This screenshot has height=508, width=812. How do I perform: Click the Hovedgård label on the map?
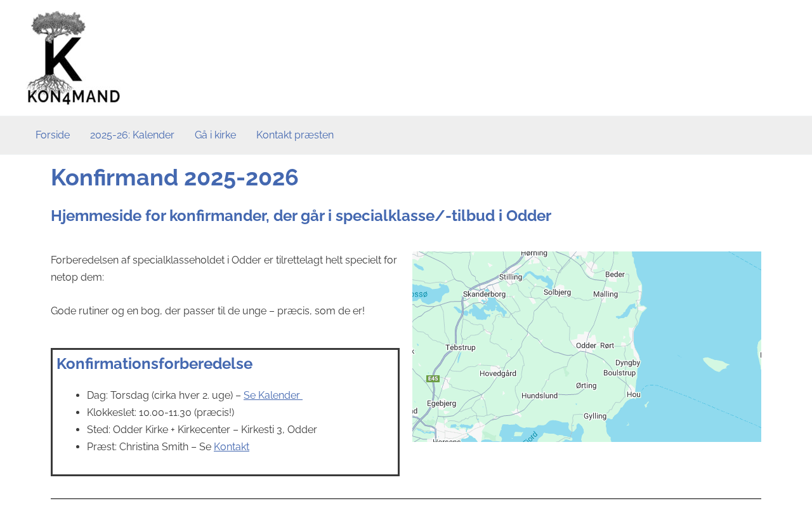(498, 374)
